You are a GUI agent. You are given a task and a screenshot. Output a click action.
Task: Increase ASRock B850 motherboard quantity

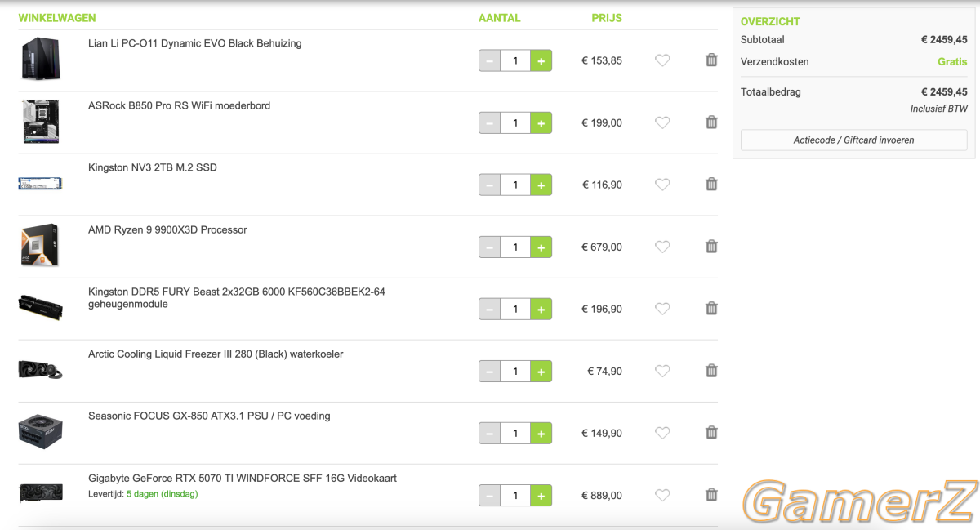[x=541, y=122]
